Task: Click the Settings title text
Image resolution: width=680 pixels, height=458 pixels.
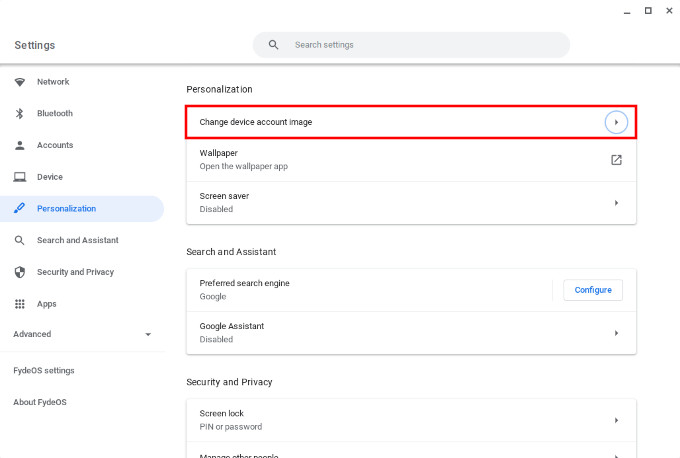Action: [x=35, y=45]
